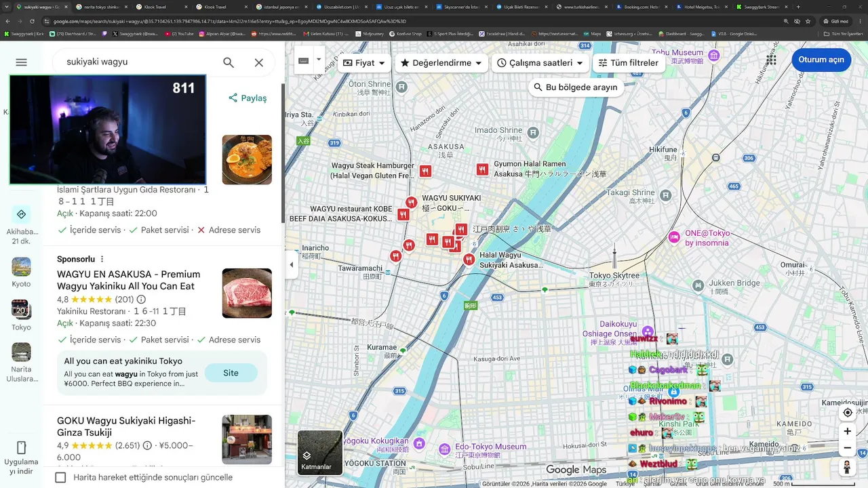This screenshot has width=868, height=488.
Task: Open the ramen dish restaurant thumbnail
Action: [247, 159]
